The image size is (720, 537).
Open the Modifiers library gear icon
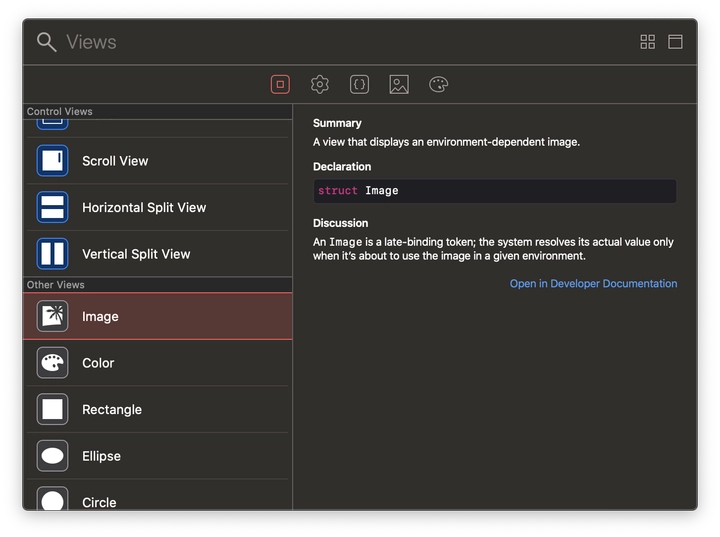[320, 85]
